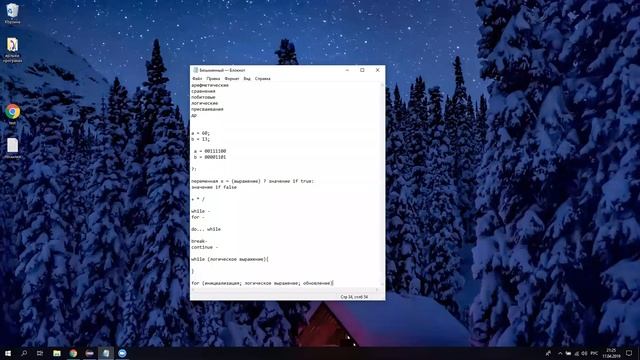Open the volume control in tray
Viewport: 640px width, 360px height.
point(584,353)
